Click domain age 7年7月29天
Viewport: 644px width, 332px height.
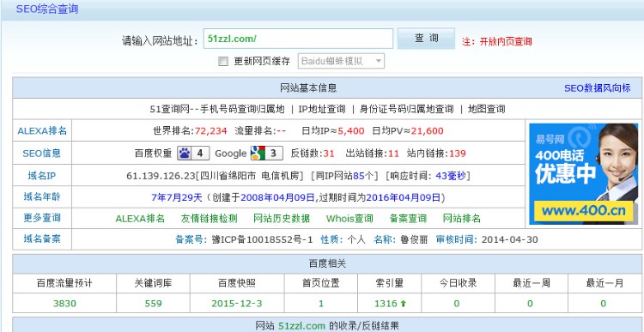point(177,198)
